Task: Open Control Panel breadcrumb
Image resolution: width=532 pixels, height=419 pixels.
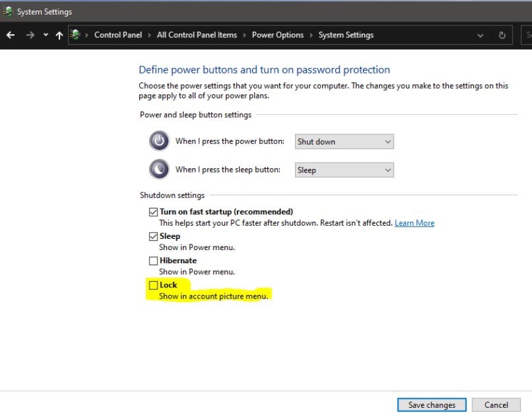Action: [x=118, y=35]
